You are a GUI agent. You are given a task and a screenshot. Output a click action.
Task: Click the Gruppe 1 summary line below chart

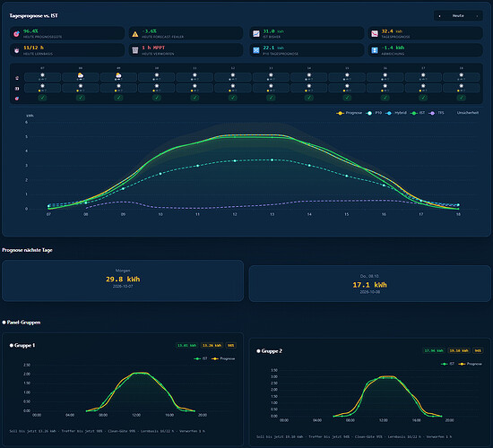(108, 431)
